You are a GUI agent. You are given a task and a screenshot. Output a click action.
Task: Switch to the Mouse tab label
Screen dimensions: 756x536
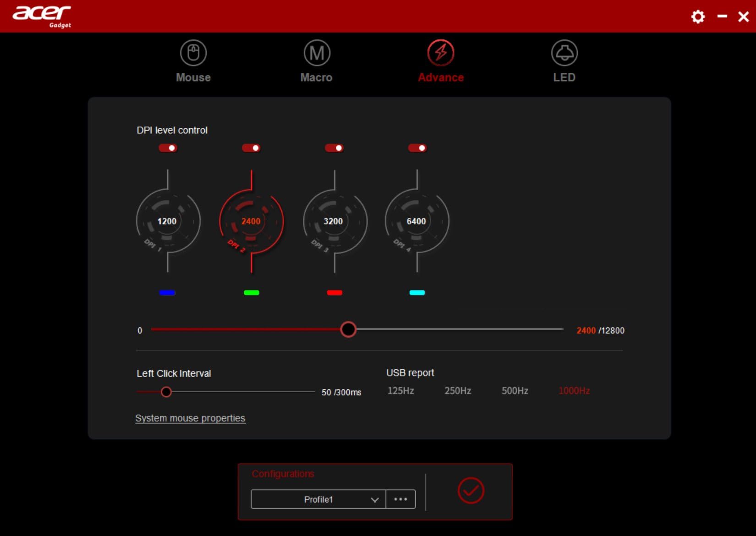[x=193, y=77]
